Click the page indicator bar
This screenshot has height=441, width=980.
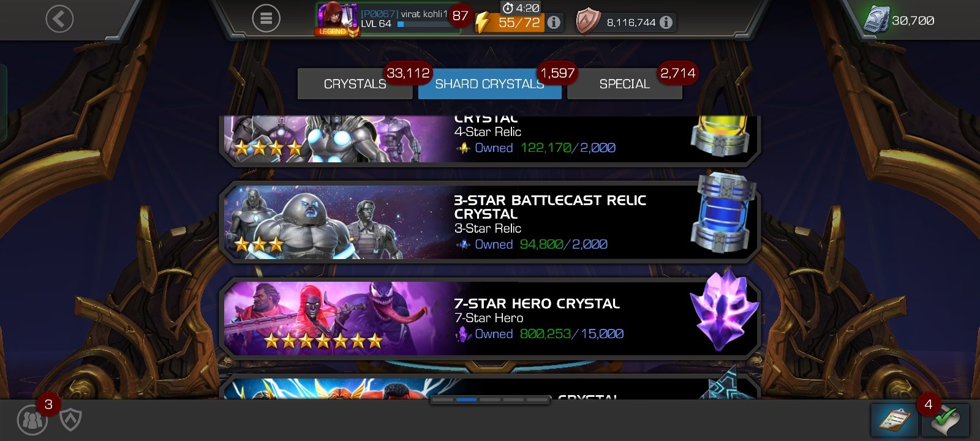490,399
